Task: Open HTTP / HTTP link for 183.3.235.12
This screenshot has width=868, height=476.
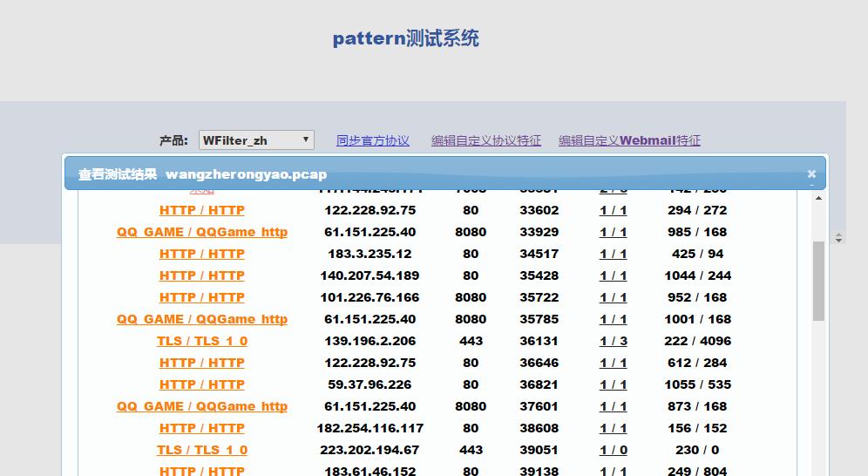Action: click(x=202, y=254)
